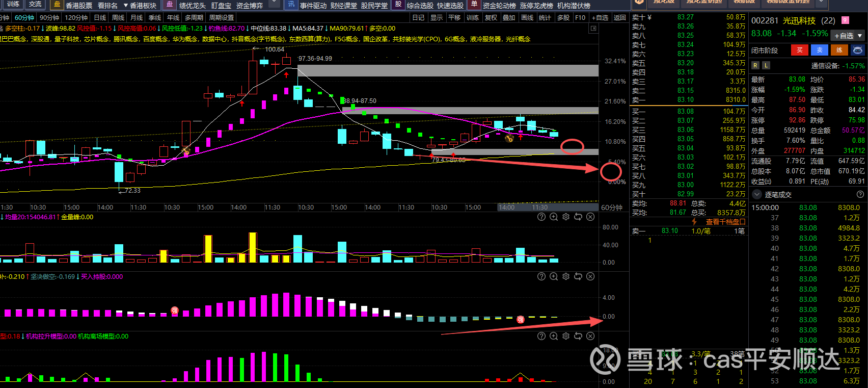Open dropdown arrow after 资金博弈

pos(274,3)
